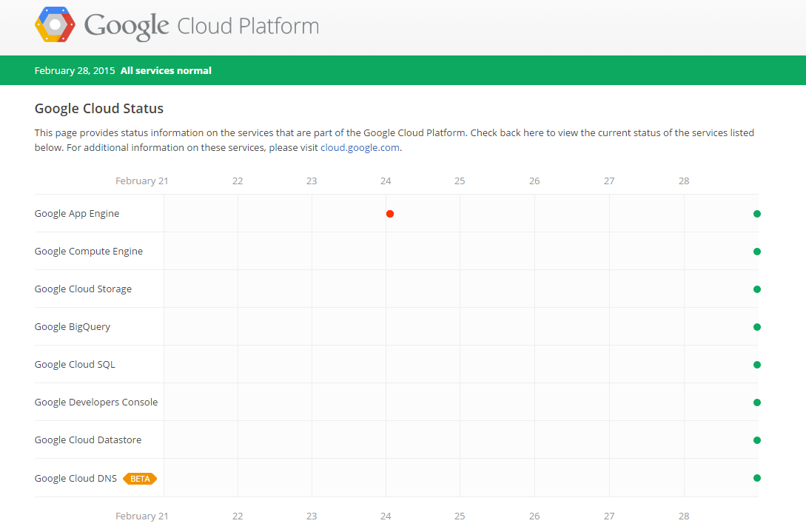Viewport: 806px width, 532px height.
Task: Select date 26 in the top date header
Action: pyautogui.click(x=534, y=181)
